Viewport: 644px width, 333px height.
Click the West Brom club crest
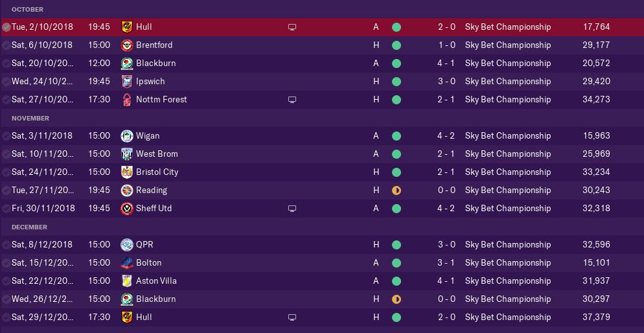tap(127, 154)
